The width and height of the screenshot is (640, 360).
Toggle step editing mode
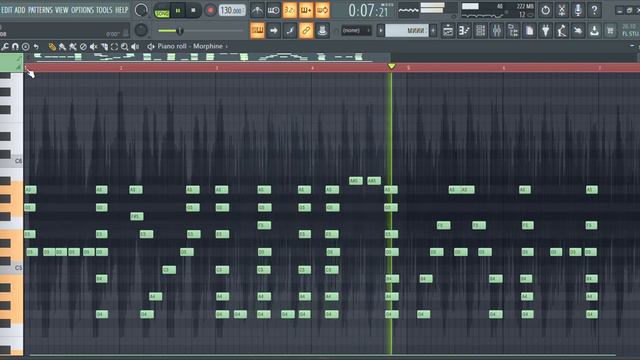click(x=290, y=30)
